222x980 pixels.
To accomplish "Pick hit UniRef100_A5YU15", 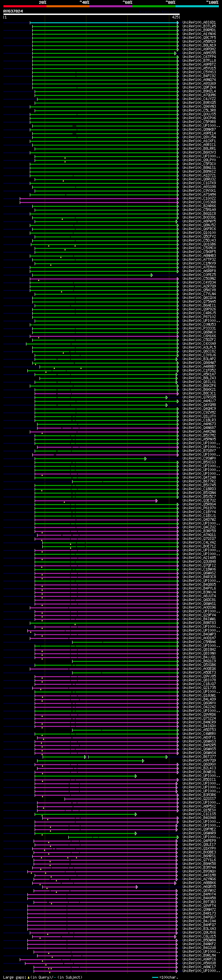I will [x=199, y=68].
